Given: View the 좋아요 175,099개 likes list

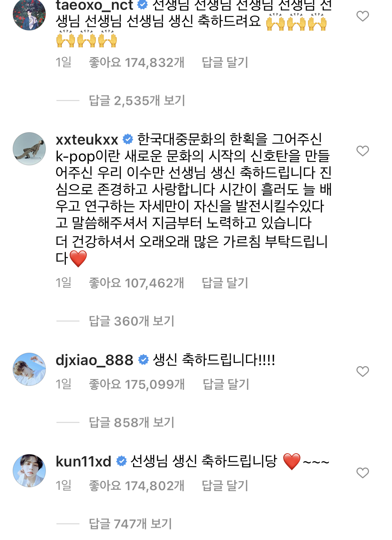Looking at the screenshot, I should [137, 385].
